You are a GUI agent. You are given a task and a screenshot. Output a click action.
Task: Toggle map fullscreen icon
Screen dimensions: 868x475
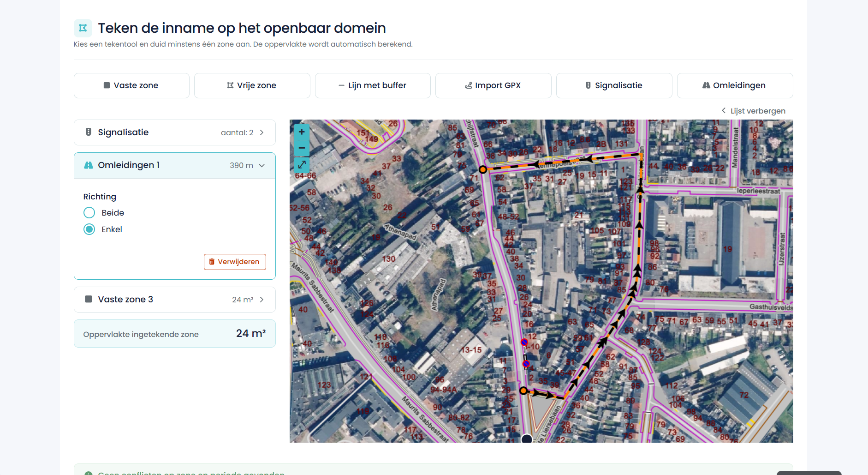point(302,164)
